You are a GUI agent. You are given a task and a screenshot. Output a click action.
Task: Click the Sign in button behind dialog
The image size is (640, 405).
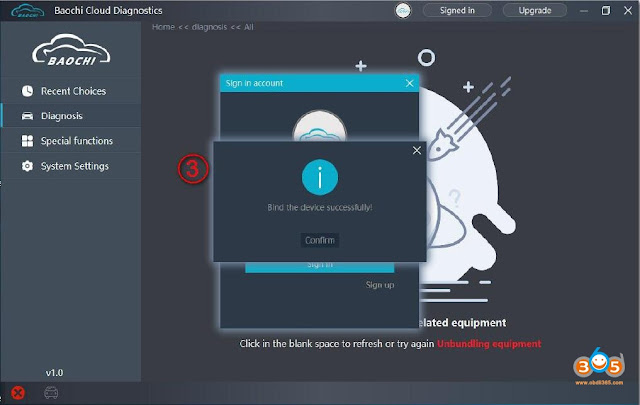pos(320,267)
